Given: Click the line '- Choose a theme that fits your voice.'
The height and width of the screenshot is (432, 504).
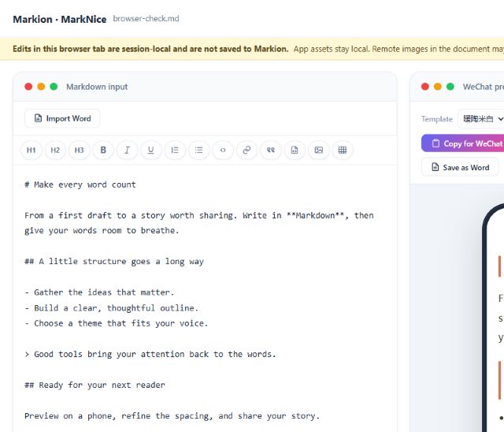Looking at the screenshot, I should click(x=117, y=323).
